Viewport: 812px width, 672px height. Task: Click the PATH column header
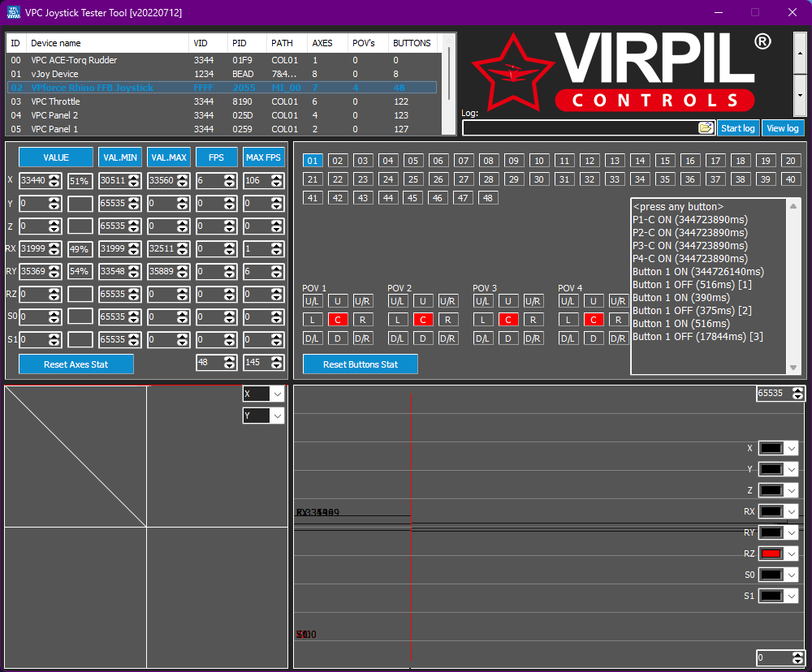click(287, 43)
